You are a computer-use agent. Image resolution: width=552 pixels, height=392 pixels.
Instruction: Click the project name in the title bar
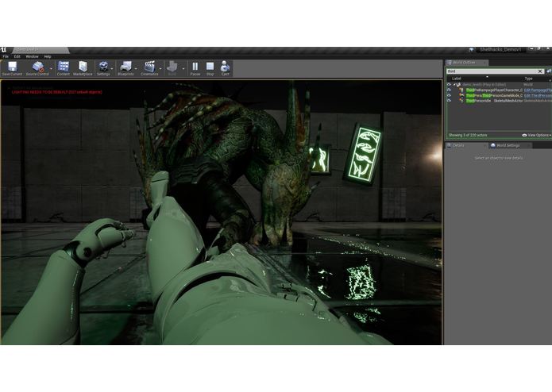click(500, 50)
